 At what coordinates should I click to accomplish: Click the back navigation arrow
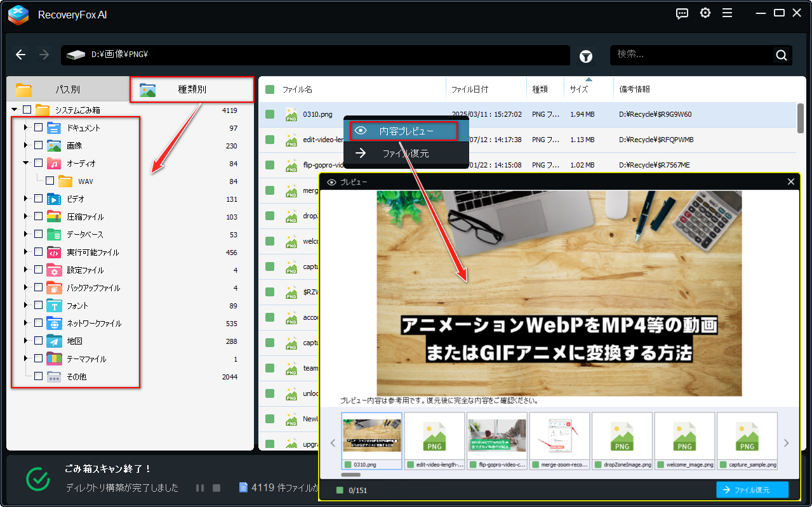point(20,55)
